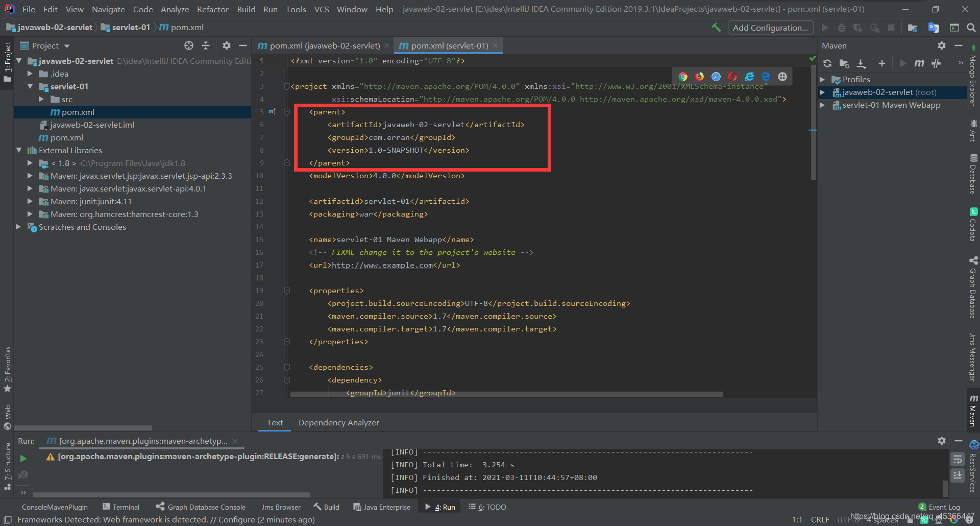Toggle scroll to end in Run console

(x=958, y=475)
